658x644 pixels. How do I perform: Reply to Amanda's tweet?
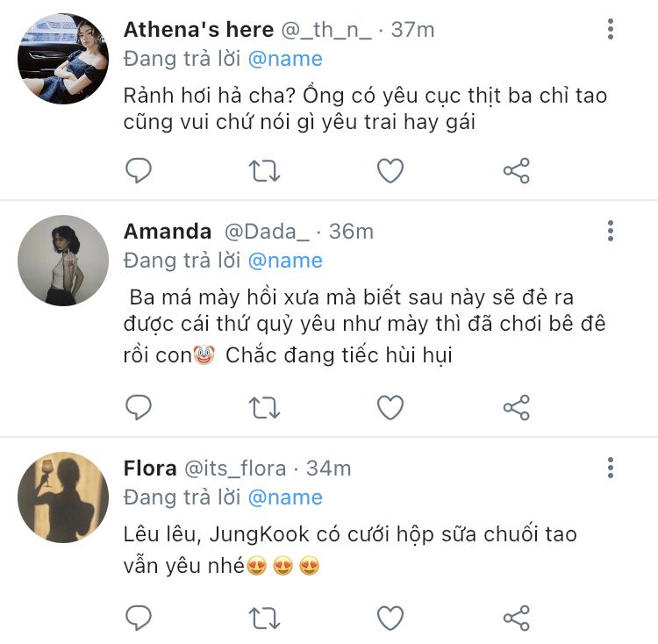[x=139, y=407]
